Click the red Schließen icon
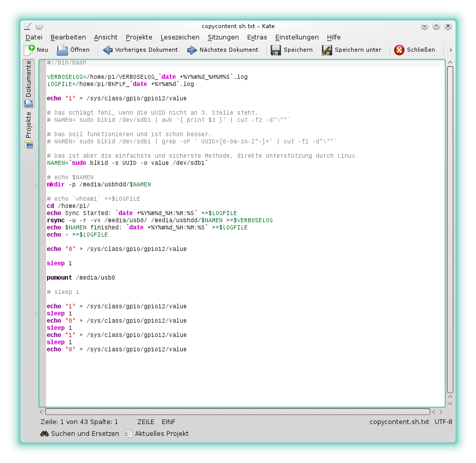This screenshot has height=463, width=476. coord(399,50)
